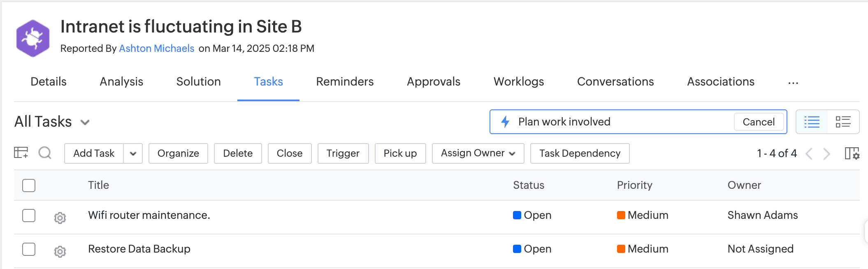Switch to the Worklogs tab

pos(518,81)
